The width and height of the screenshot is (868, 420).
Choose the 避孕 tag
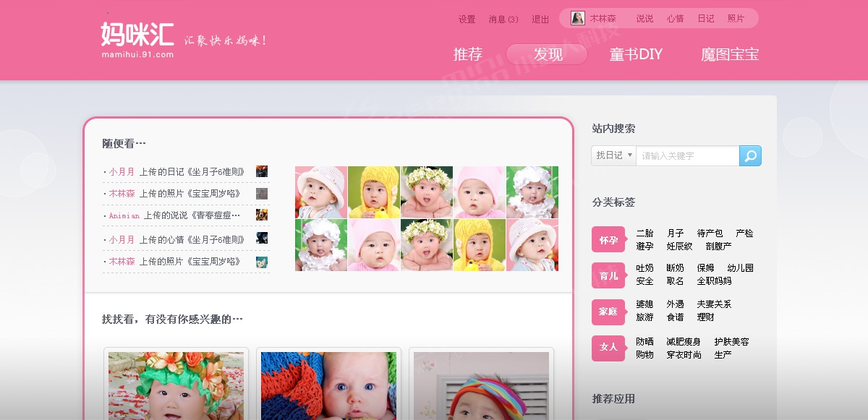(644, 247)
